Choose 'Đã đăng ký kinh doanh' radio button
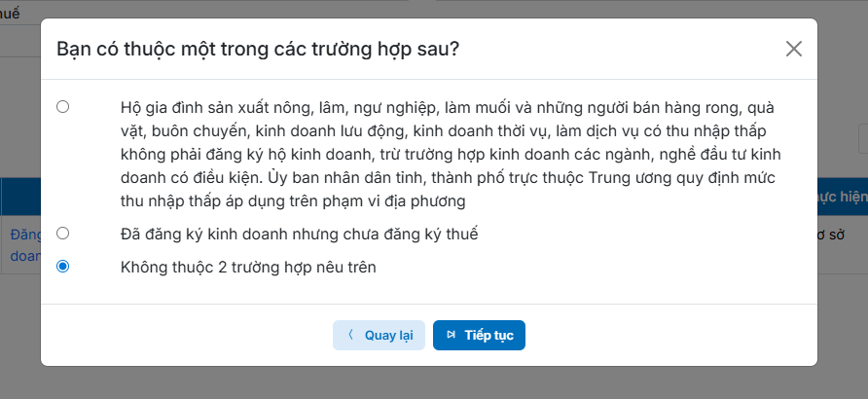868x399 pixels. pos(63,234)
